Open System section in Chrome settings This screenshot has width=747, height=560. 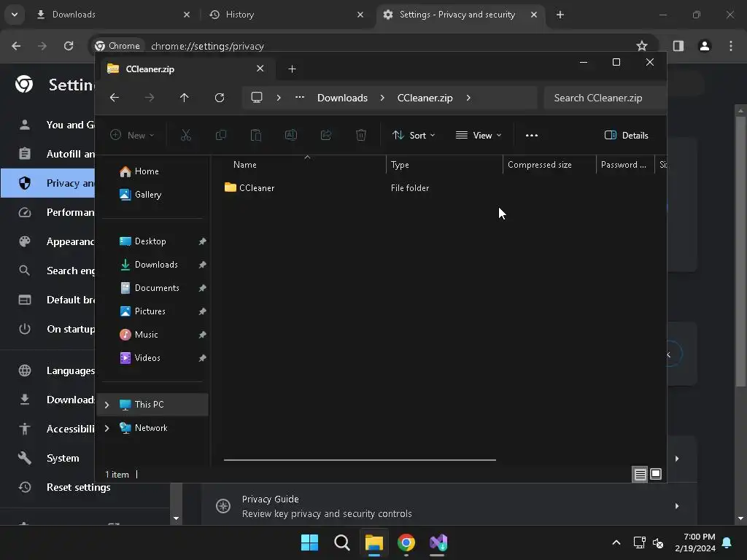coord(63,458)
